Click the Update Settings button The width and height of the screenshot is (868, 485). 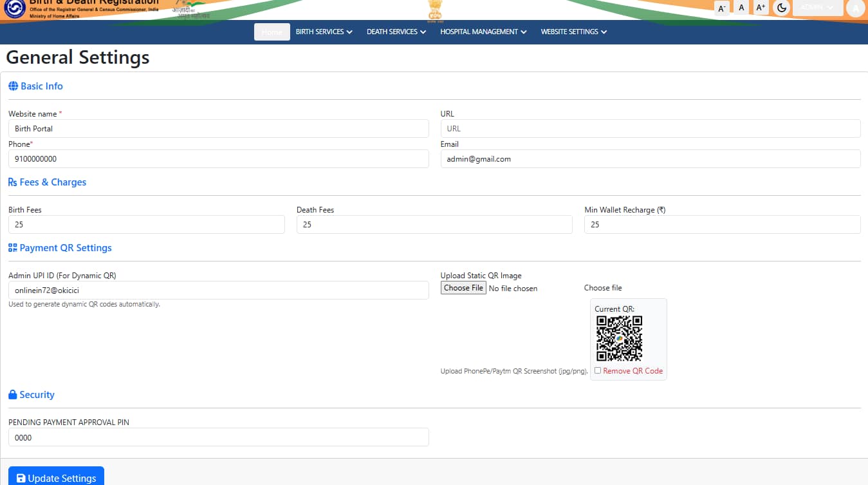pos(56,477)
